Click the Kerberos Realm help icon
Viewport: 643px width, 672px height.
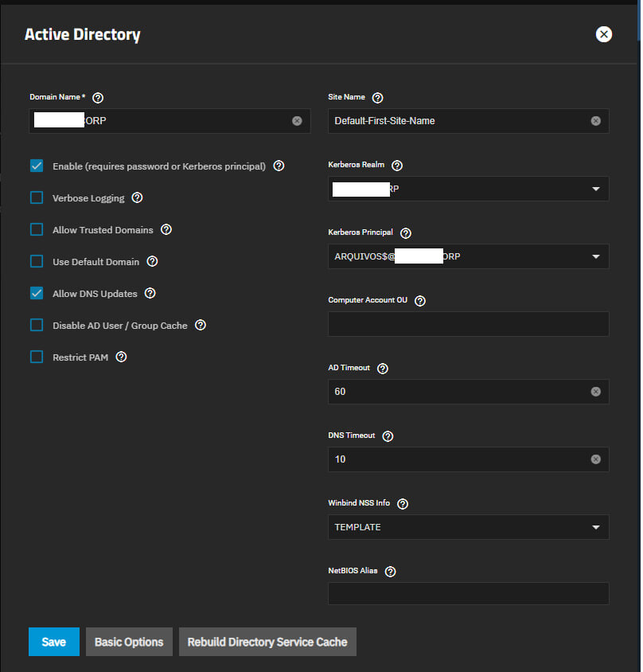(397, 166)
